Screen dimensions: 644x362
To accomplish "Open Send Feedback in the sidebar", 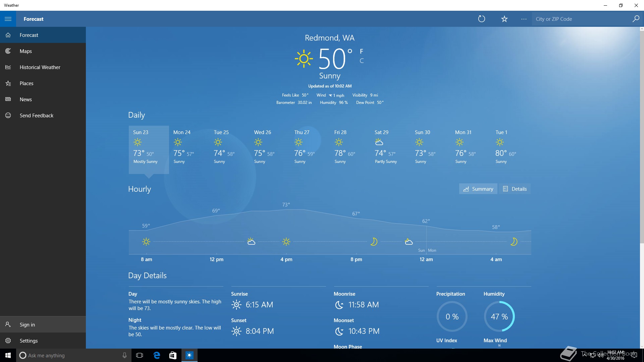I will tap(43, 115).
